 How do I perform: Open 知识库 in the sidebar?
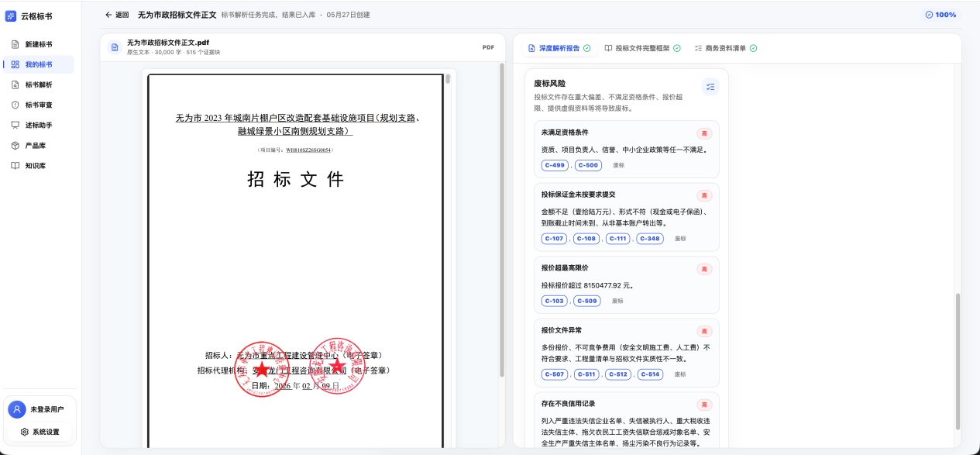pyautogui.click(x=39, y=166)
